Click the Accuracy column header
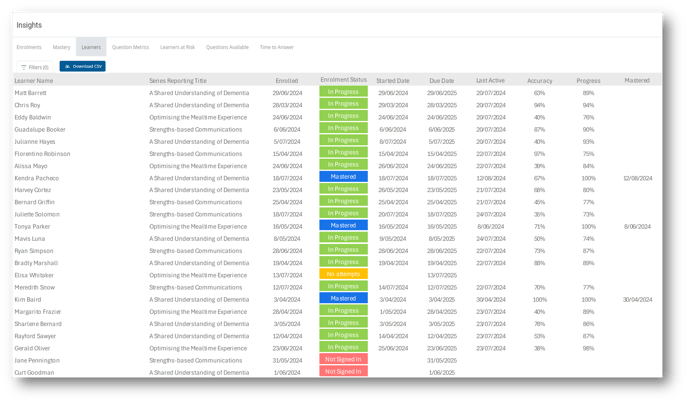 [x=539, y=80]
